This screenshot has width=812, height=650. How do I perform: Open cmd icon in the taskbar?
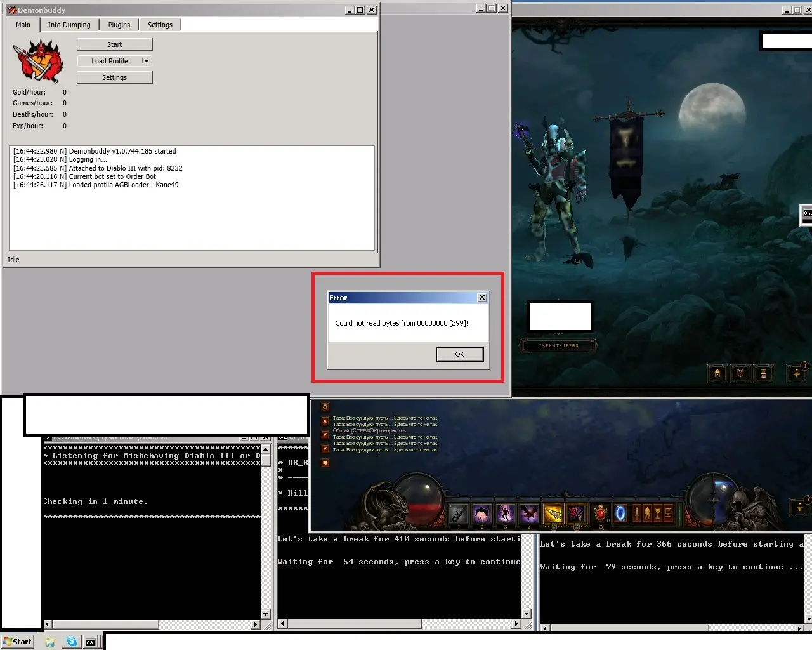pos(91,642)
